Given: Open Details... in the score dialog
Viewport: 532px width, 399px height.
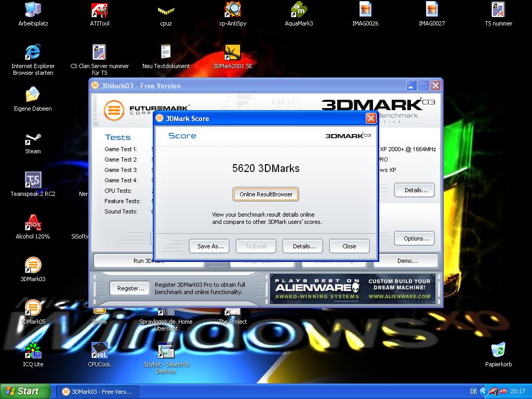Looking at the screenshot, I should coord(303,246).
